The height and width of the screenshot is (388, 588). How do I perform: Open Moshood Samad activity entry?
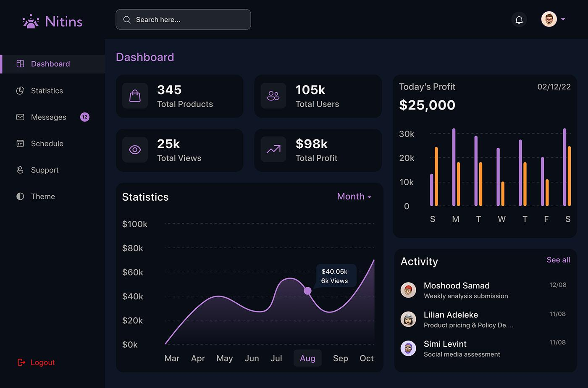[x=485, y=290]
